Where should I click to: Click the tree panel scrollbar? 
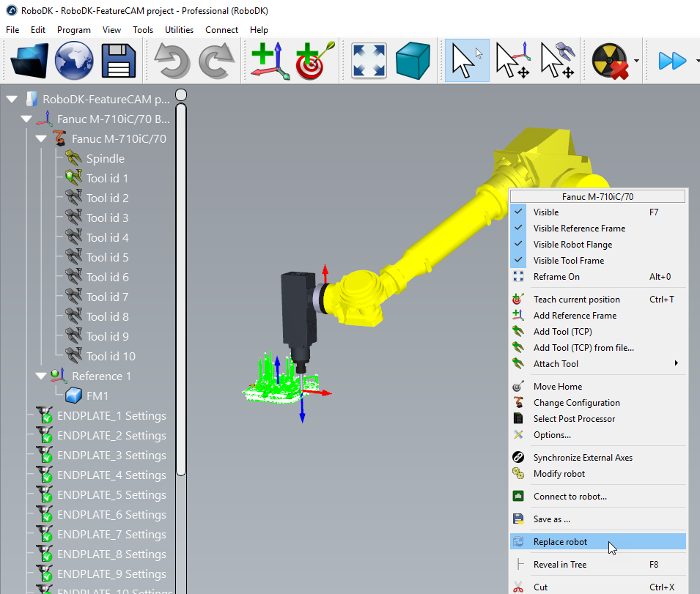point(180,293)
